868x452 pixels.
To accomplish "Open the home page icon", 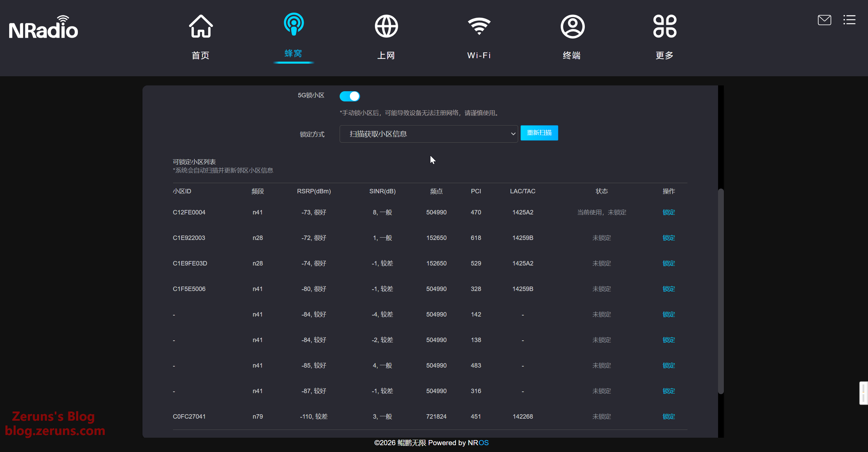I will (201, 27).
